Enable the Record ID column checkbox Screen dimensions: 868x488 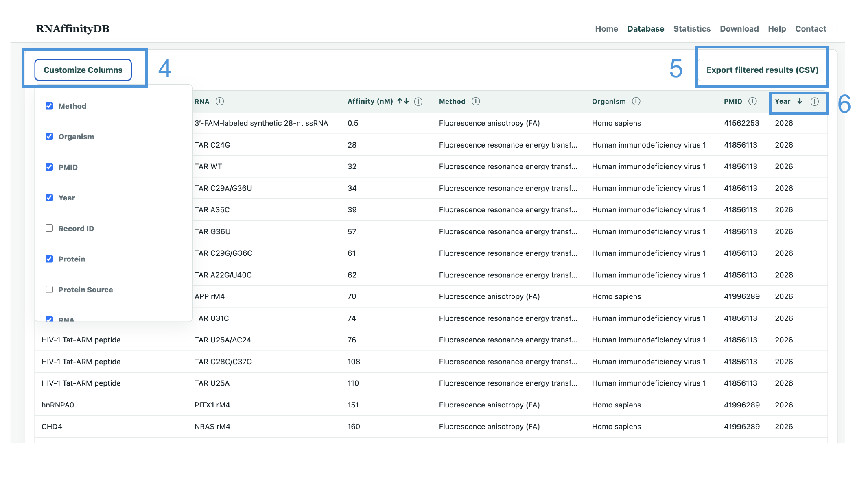tap(49, 228)
